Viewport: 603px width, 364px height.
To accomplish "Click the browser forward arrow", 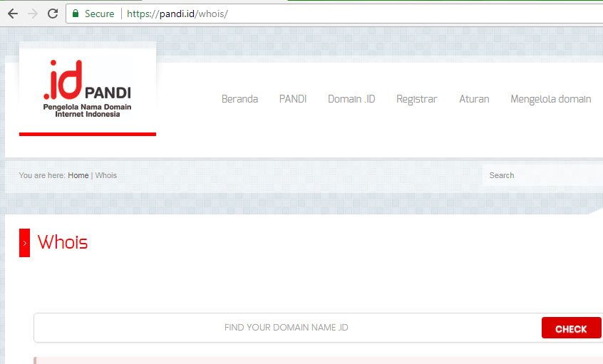I will [32, 14].
